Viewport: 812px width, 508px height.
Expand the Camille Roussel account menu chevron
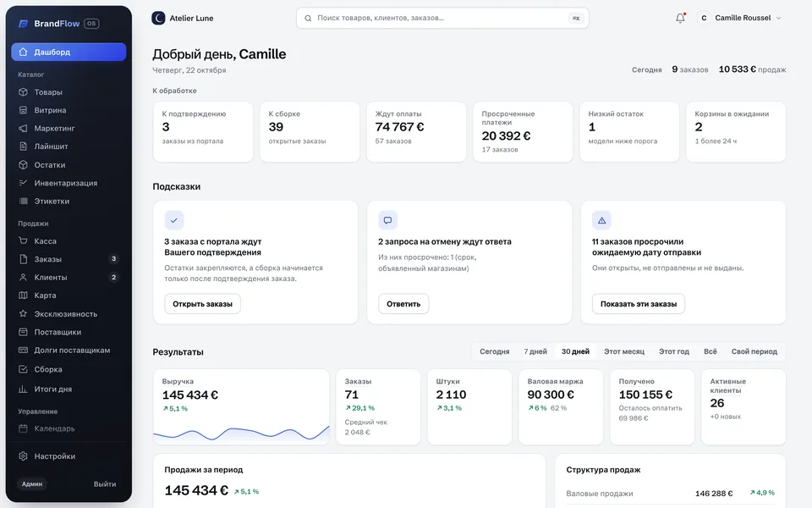coord(778,18)
